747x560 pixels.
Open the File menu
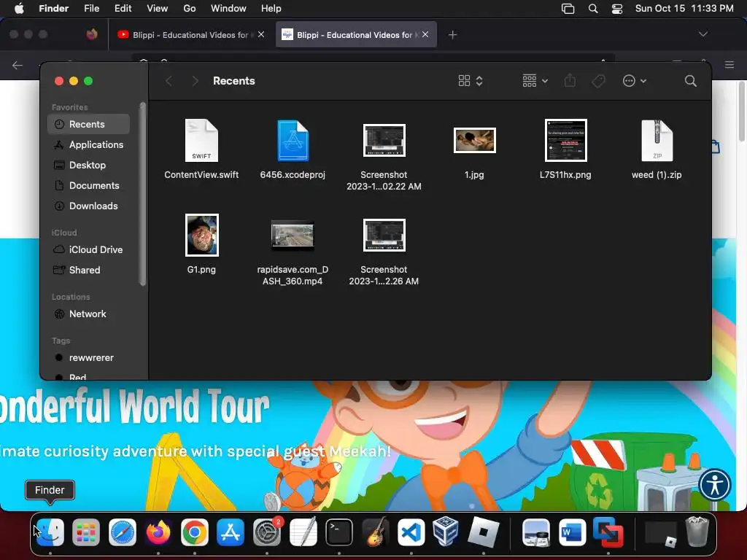click(91, 9)
